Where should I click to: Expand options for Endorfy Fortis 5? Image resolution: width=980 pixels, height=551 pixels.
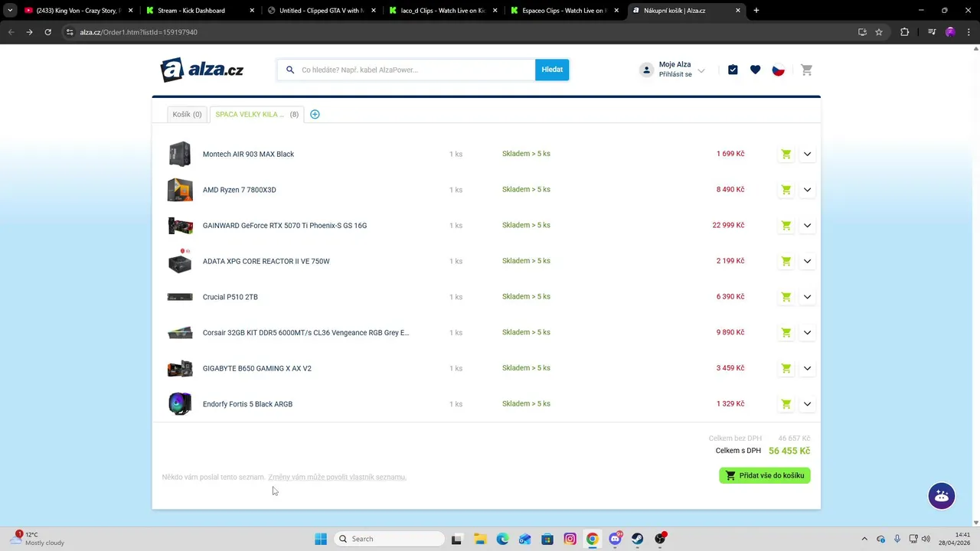click(807, 404)
